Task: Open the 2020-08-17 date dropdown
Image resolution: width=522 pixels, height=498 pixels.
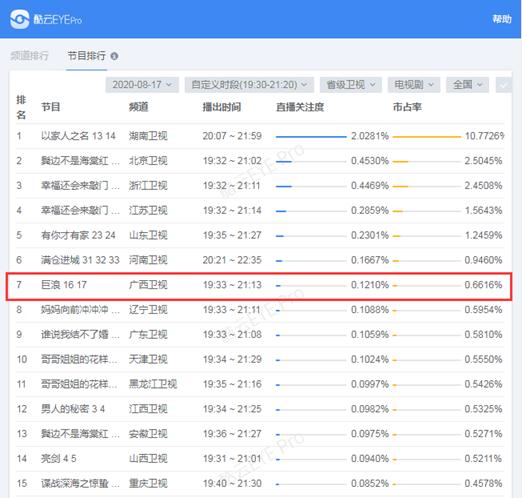Action: [142, 85]
